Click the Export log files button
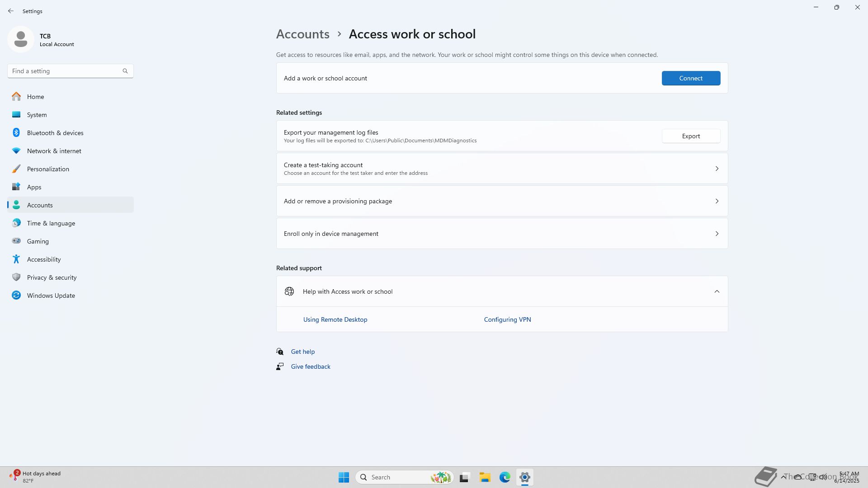 pos(691,136)
